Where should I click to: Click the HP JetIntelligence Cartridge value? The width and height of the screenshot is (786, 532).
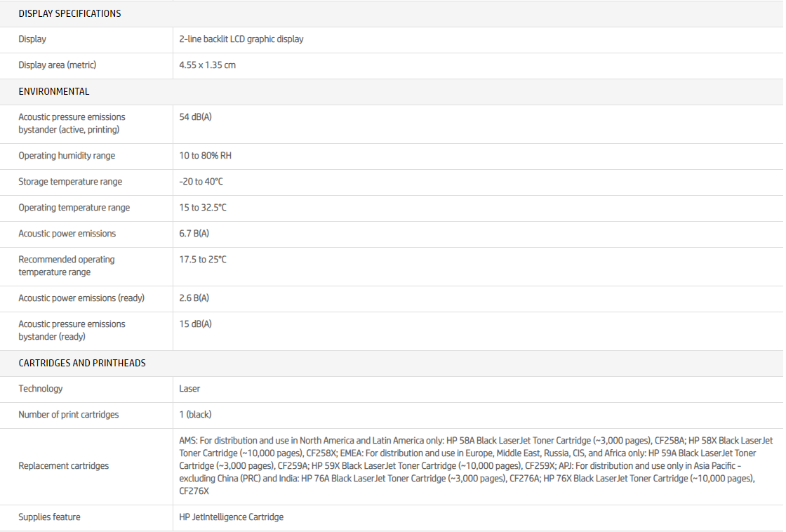pos(232,517)
